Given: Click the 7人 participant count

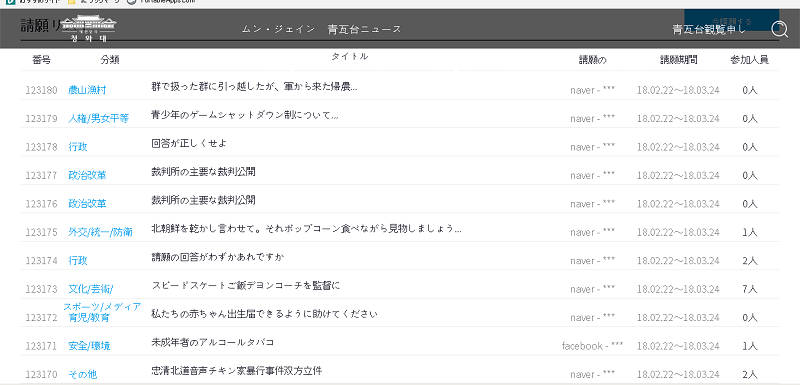Looking at the screenshot, I should point(749,289).
